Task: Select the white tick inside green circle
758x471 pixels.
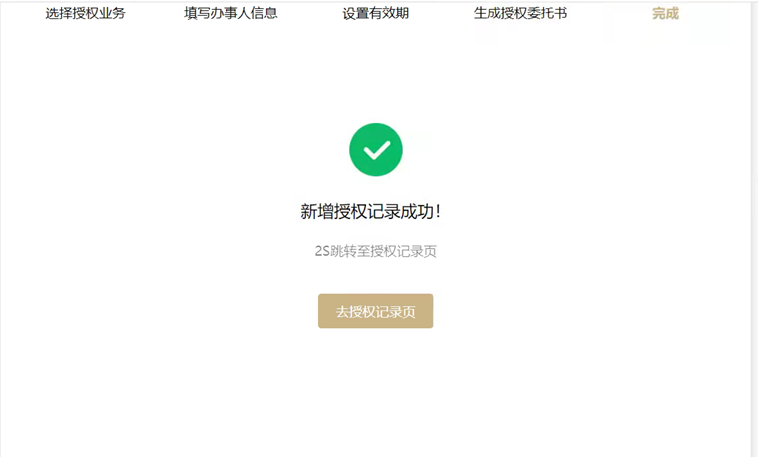Action: pos(377,150)
